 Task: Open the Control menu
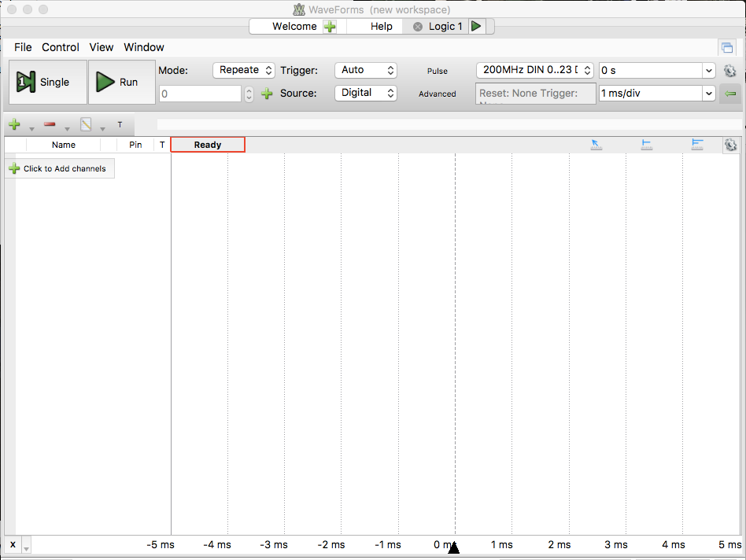point(61,47)
